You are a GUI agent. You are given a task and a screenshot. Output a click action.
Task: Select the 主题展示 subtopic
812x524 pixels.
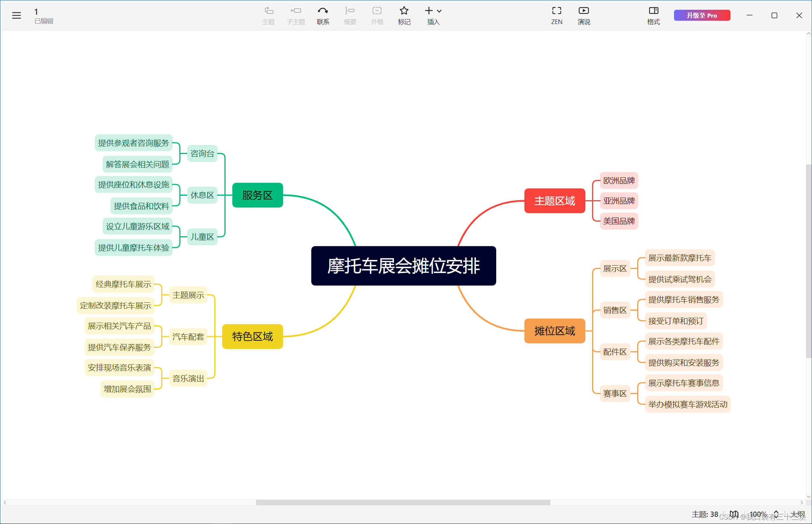[188, 295]
